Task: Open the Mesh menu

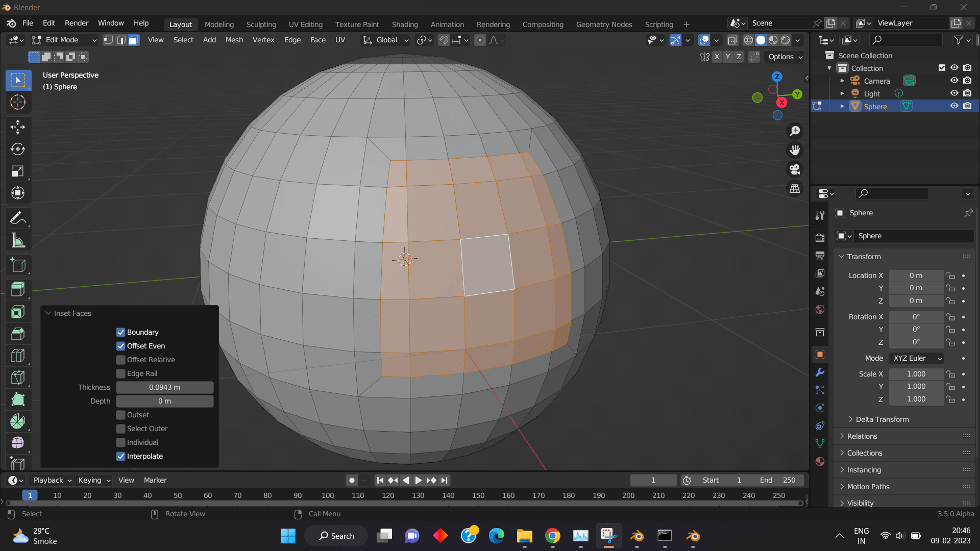Action: 234,40
